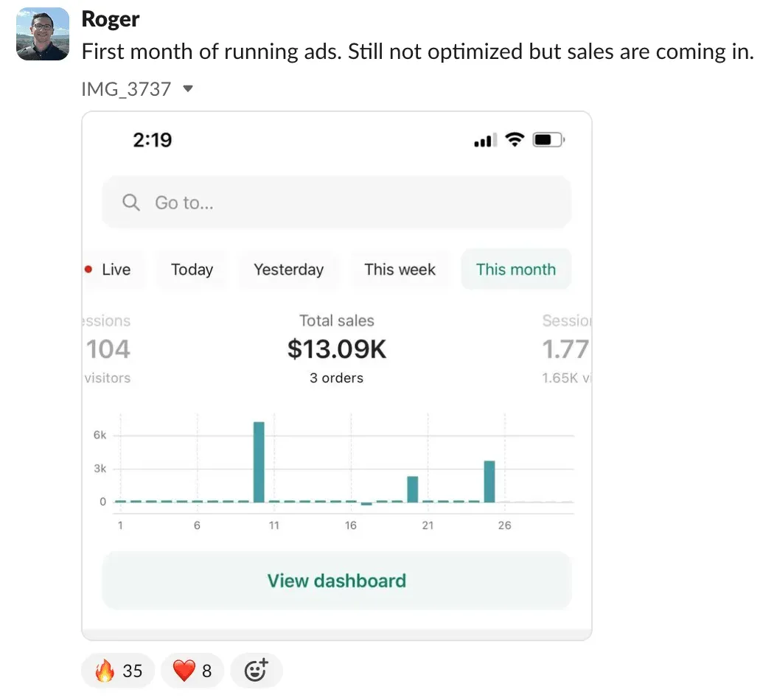Add the fire reaction with 35 votes
Screen dimensions: 777x700
click(x=118, y=671)
